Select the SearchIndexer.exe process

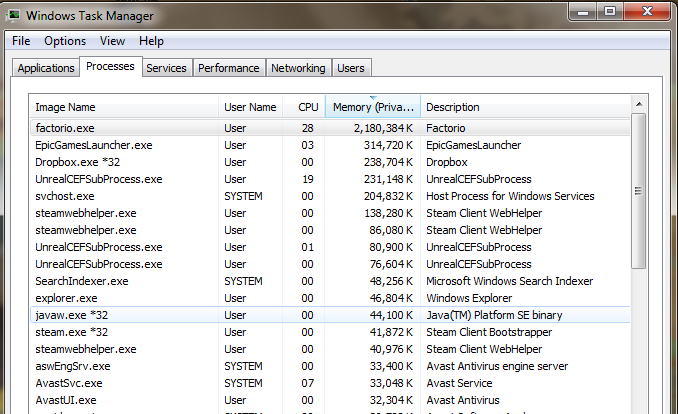[x=330, y=281]
